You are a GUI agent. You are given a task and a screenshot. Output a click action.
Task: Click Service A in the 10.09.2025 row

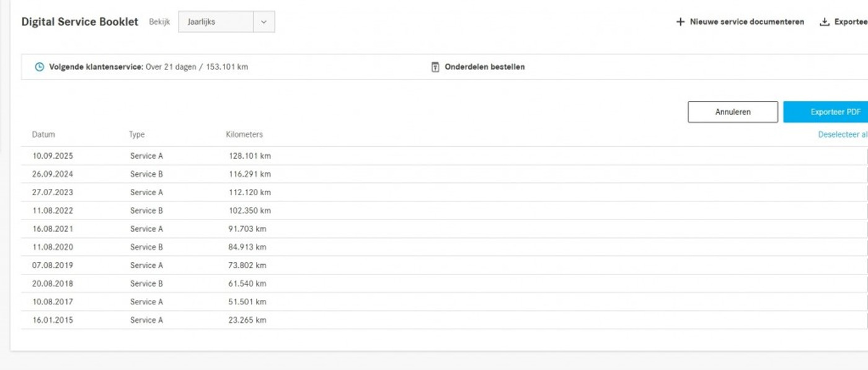[x=146, y=156]
